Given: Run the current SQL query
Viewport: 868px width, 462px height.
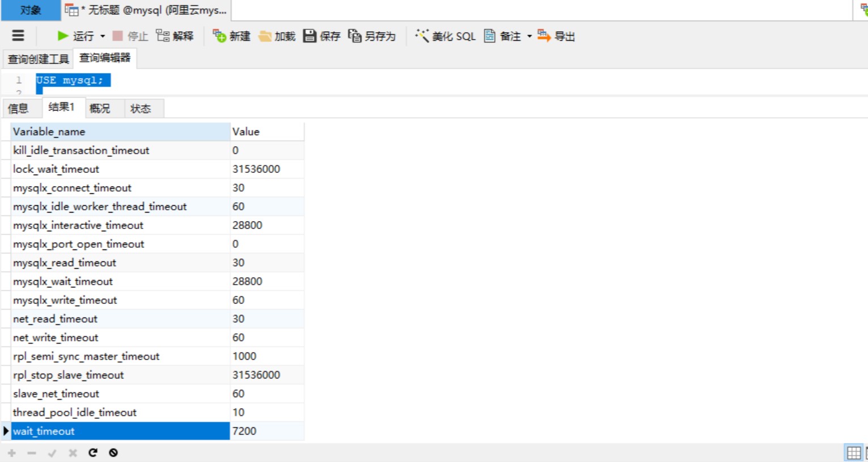Looking at the screenshot, I should point(75,36).
